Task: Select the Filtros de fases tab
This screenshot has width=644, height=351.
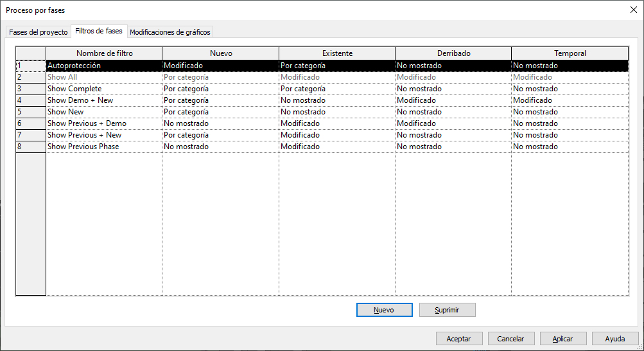Action: tap(98, 31)
